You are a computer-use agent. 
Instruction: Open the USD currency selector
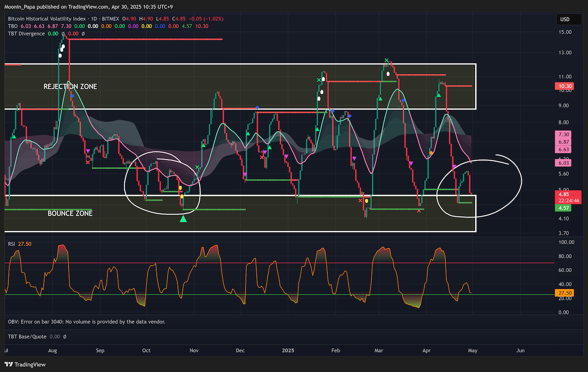(564, 20)
